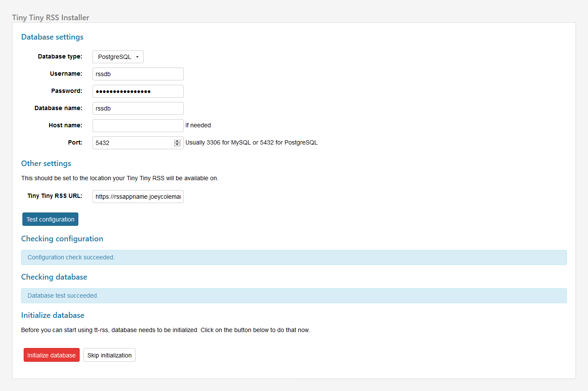Click the 'Host name:' label
Viewport: 588px width, 391px height.
[65, 125]
